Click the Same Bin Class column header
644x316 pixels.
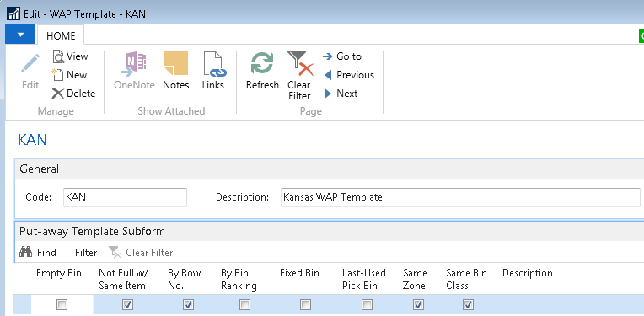tap(466, 280)
